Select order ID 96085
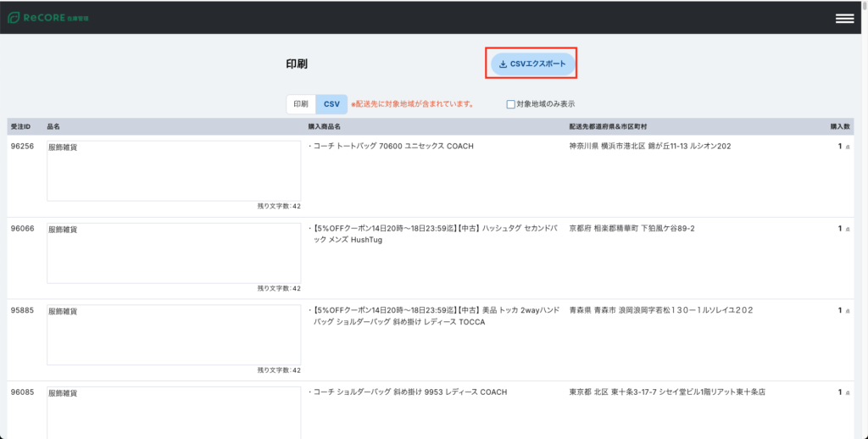The height and width of the screenshot is (439, 868). point(22,392)
